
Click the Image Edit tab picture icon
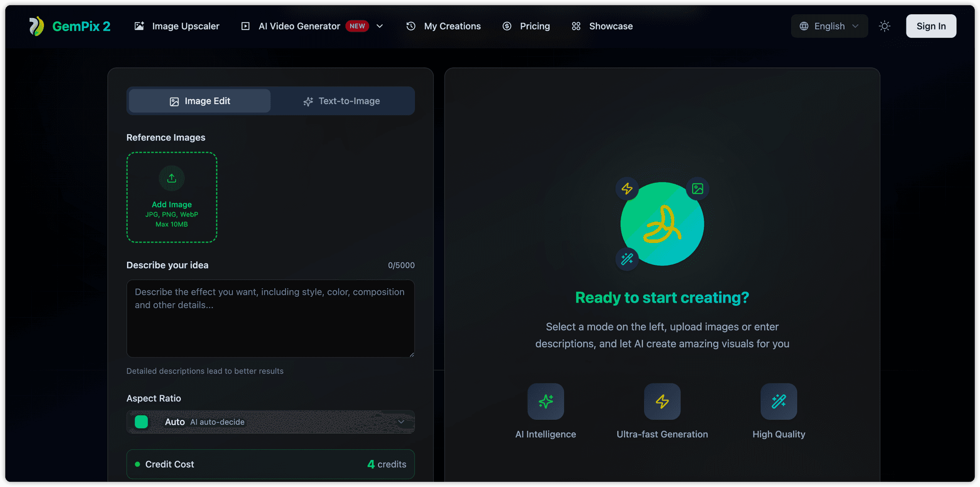pos(174,102)
